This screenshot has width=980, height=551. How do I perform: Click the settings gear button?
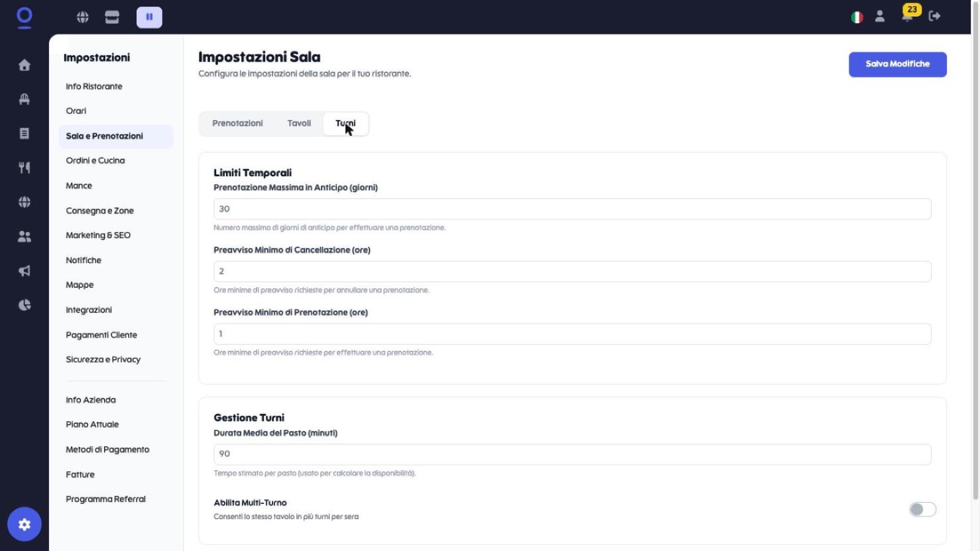[24, 524]
